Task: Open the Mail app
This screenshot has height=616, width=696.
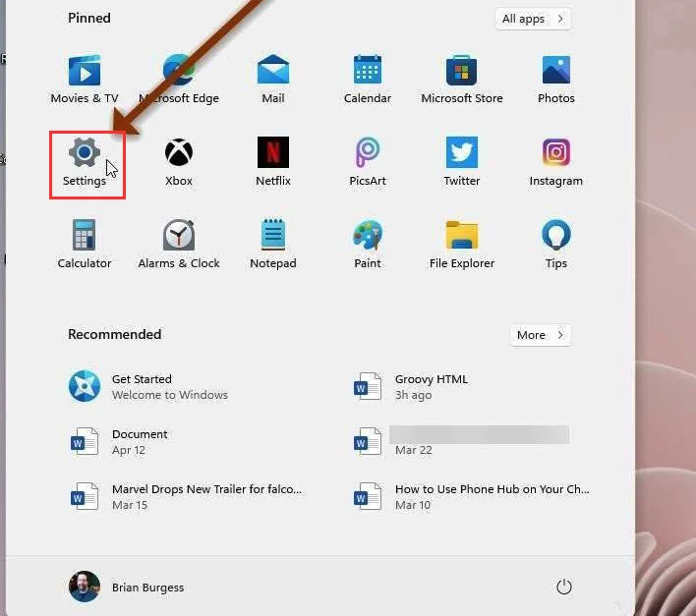Action: pos(273,80)
